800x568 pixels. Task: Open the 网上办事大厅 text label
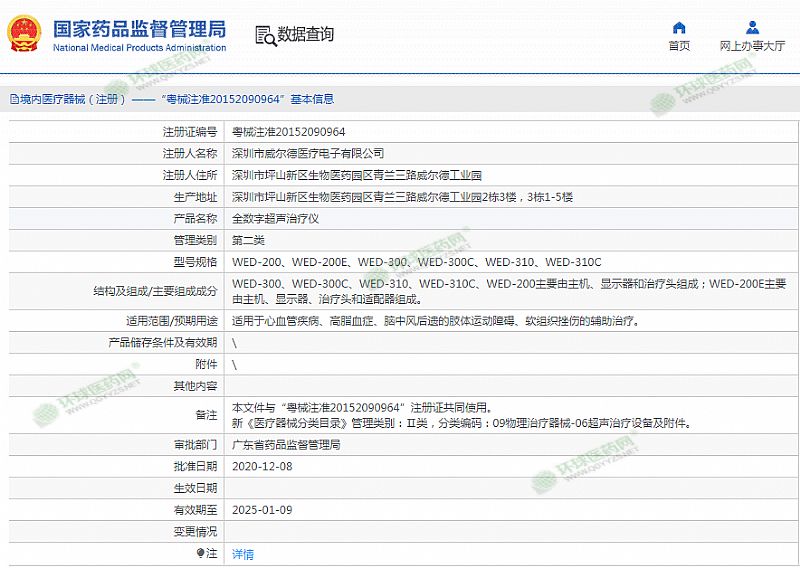pyautogui.click(x=752, y=46)
